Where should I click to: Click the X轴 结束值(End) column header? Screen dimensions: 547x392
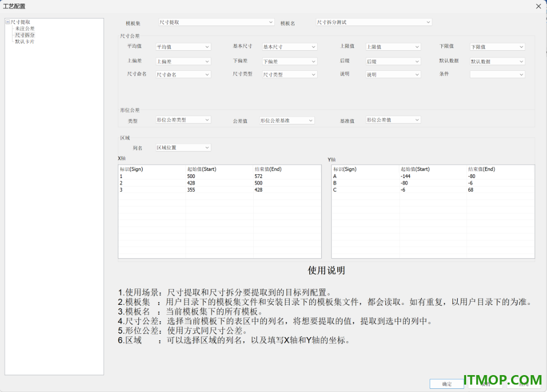point(287,169)
